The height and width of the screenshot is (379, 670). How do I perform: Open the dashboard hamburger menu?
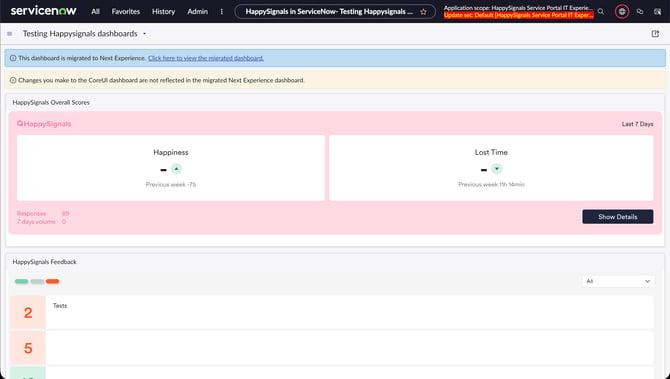pyautogui.click(x=9, y=34)
